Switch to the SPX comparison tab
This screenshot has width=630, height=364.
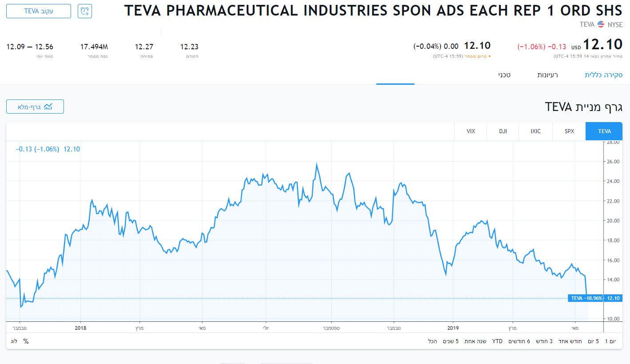pos(569,131)
